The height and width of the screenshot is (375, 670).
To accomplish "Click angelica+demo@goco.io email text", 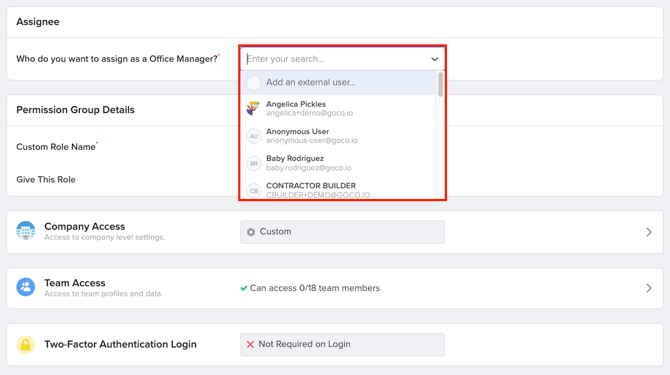I will tap(309, 113).
